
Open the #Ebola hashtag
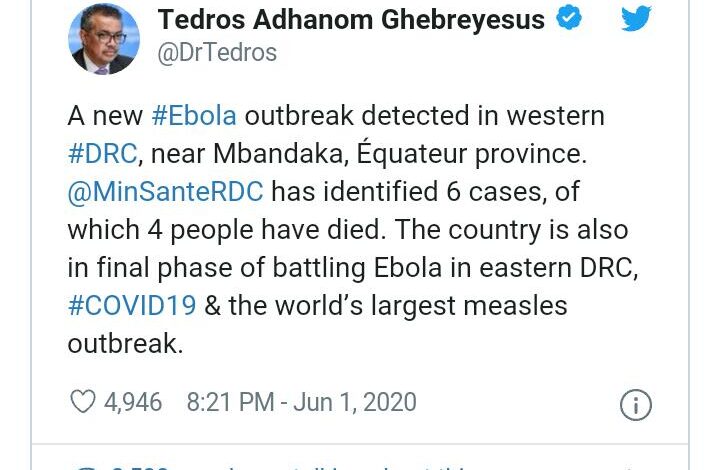point(194,116)
